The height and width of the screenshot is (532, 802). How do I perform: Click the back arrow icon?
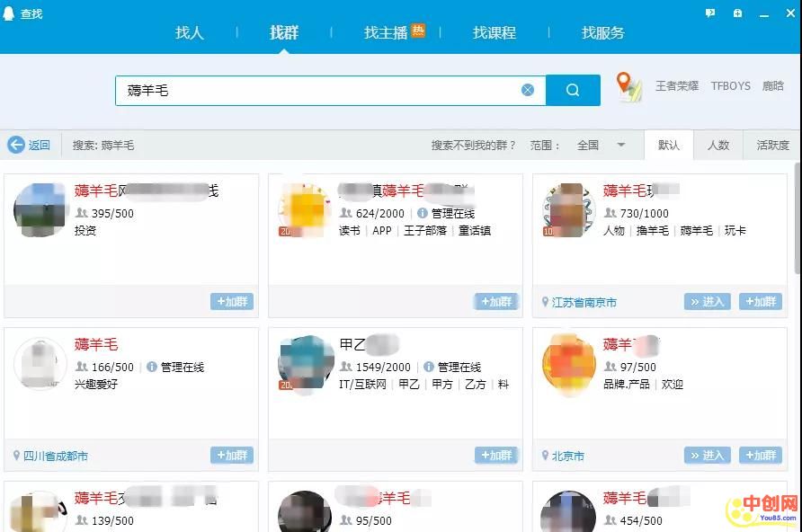(16, 145)
